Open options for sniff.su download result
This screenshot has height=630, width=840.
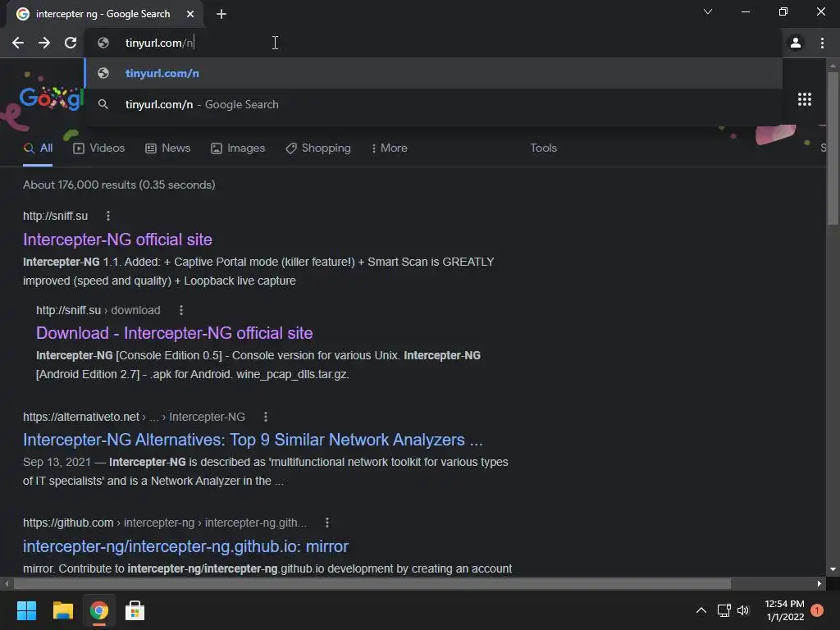click(x=181, y=310)
